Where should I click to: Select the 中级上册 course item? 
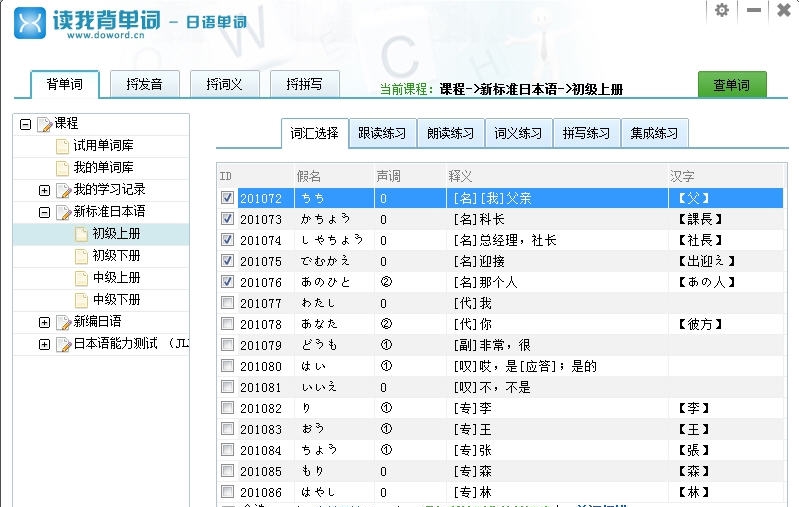[x=115, y=278]
